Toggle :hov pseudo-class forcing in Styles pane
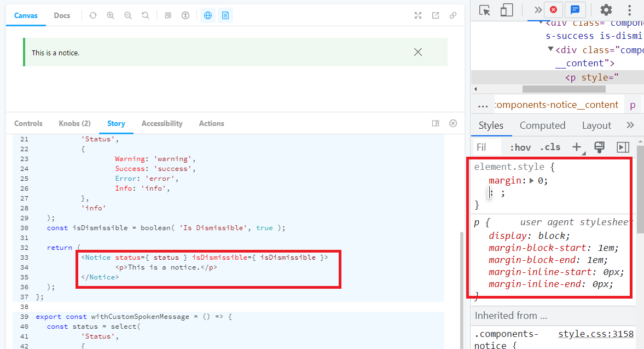 [x=520, y=147]
